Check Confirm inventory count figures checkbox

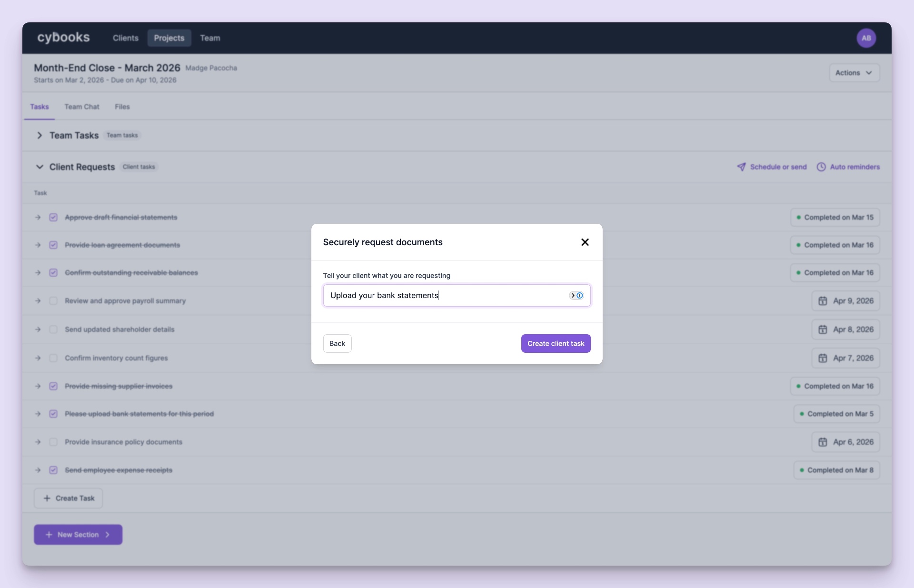pos(53,358)
